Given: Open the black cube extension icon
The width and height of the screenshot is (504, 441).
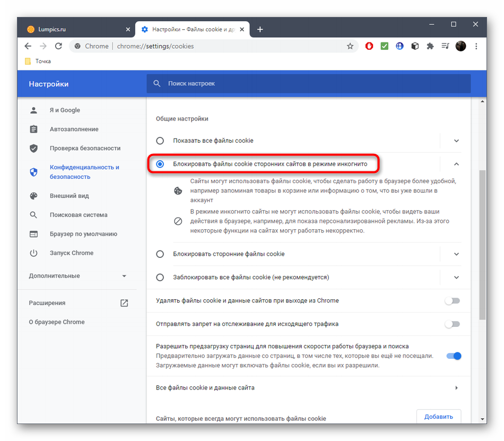Looking at the screenshot, I should [x=415, y=46].
